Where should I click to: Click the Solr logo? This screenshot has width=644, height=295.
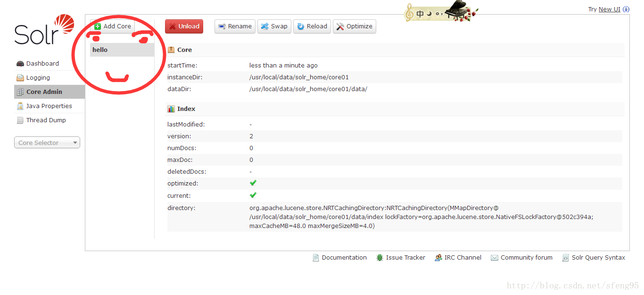(x=44, y=30)
